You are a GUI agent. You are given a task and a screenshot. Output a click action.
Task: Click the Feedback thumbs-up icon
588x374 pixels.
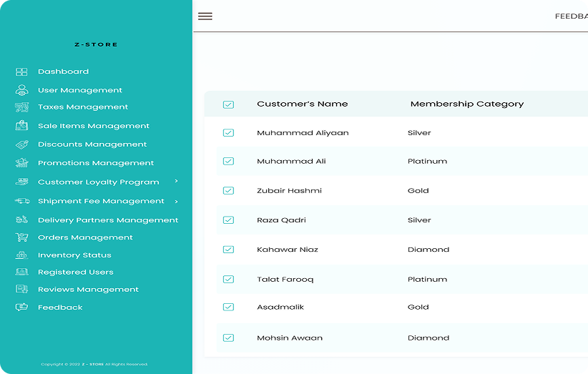(x=21, y=307)
